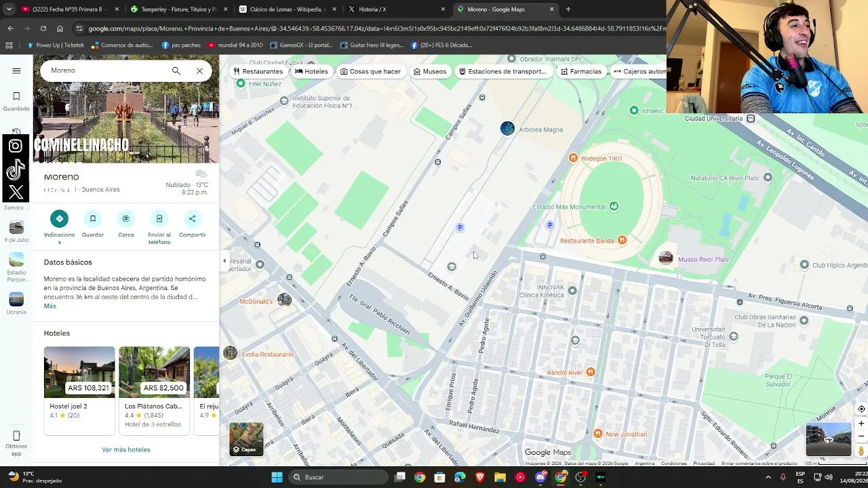Viewport: 868px width, 488px height.
Task: Open the Hostel joel 2 hotel card
Action: (x=79, y=390)
